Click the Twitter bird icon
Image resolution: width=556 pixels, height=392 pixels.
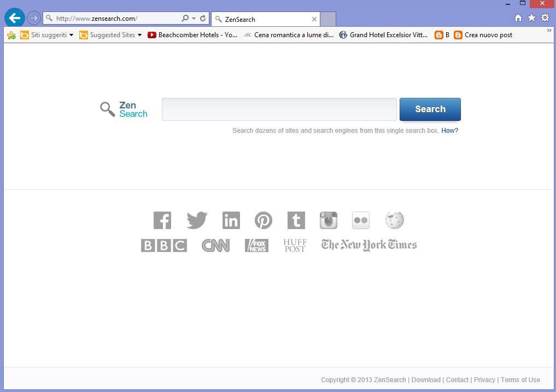click(197, 220)
